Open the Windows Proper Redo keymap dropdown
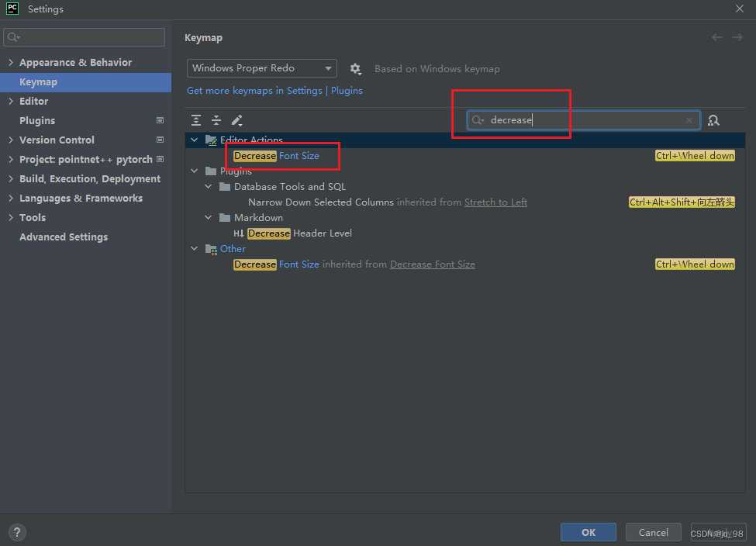Image resolution: width=756 pixels, height=546 pixels. click(x=262, y=68)
